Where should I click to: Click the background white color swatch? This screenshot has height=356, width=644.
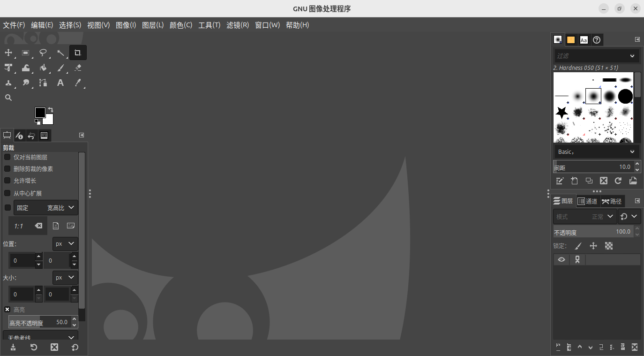(50, 121)
